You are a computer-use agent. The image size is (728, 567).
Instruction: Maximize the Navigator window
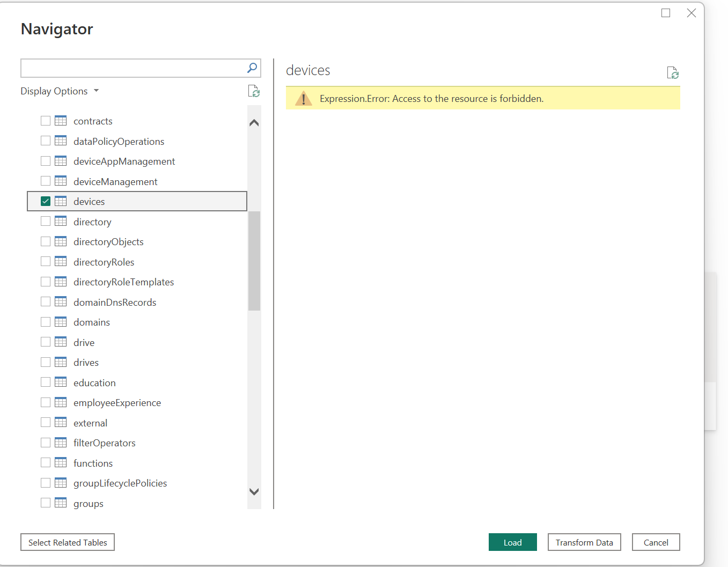pos(666,13)
